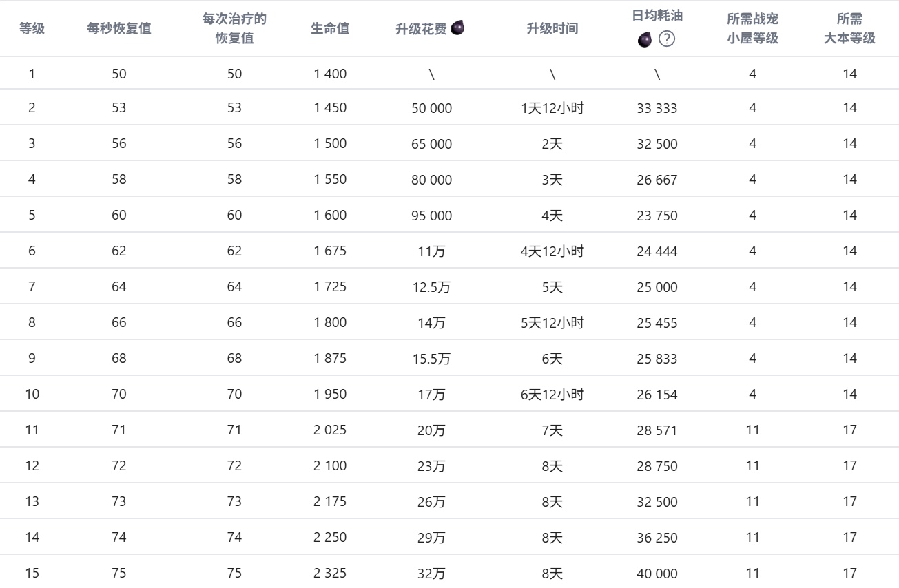Select the upgrade time cell 7天
This screenshot has height=588, width=899.
(x=552, y=430)
